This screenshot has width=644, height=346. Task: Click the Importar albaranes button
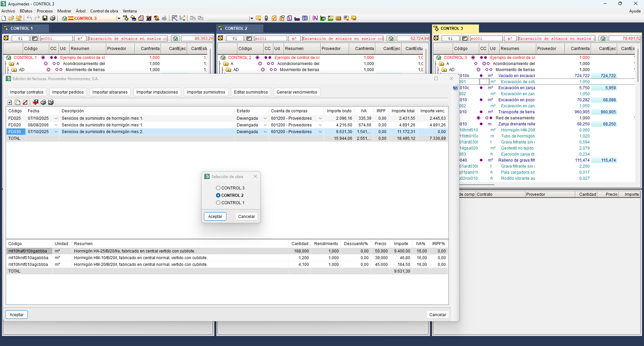pyautogui.click(x=110, y=92)
